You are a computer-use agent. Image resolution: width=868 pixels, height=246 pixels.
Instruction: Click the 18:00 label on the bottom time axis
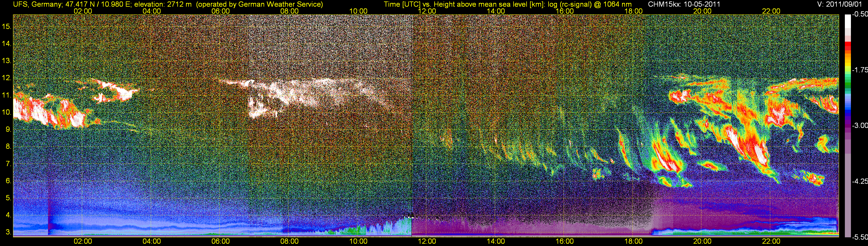[633, 241]
